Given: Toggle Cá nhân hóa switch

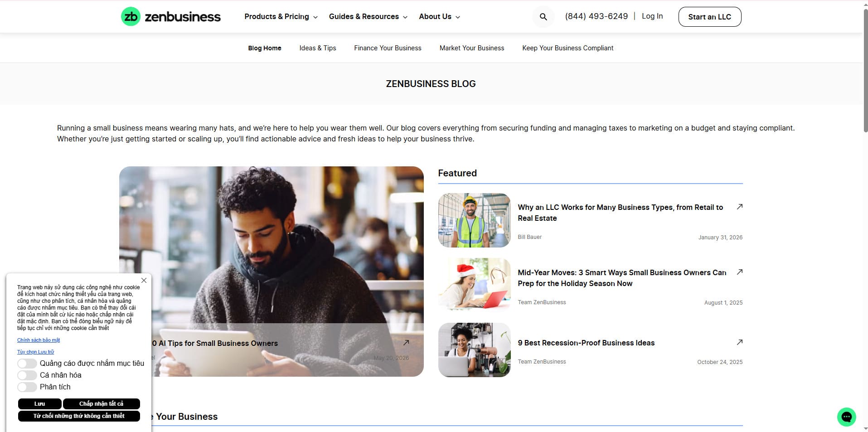Looking at the screenshot, I should pyautogui.click(x=27, y=375).
